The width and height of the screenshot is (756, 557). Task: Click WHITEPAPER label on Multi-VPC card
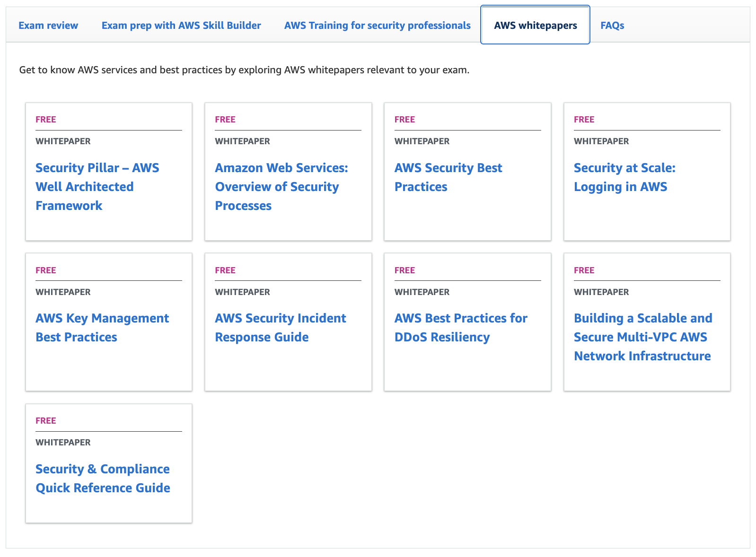[601, 292]
